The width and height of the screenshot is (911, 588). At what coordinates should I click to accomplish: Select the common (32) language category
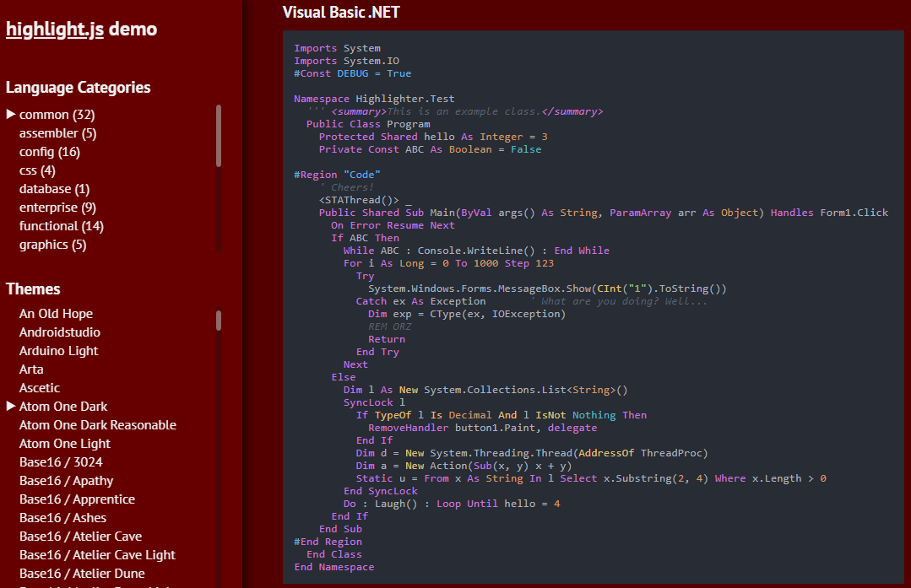57,115
